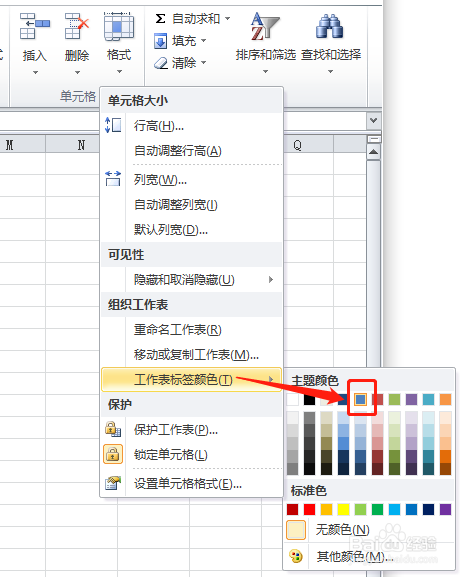This screenshot has width=466, height=577.
Task: Pick the purple theme color swatch
Action: (x=411, y=399)
